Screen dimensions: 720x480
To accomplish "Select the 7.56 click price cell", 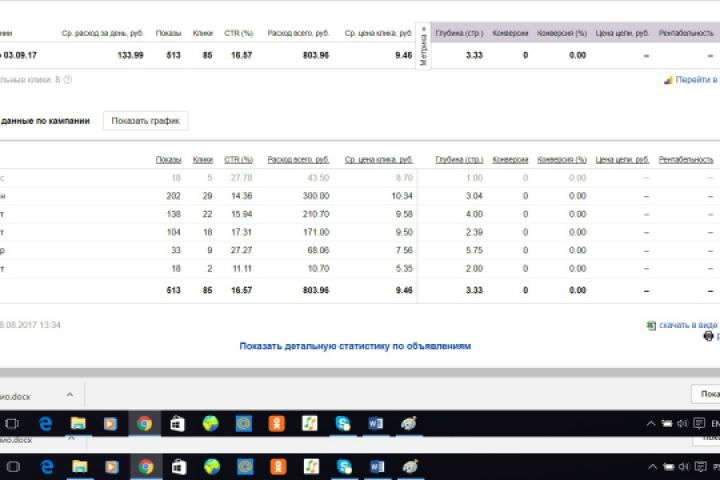I will click(404, 250).
